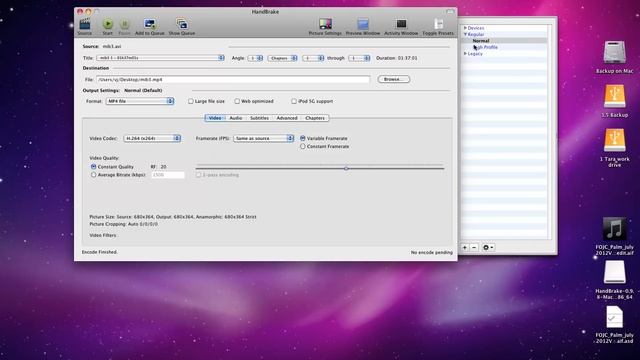The image size is (640, 360).
Task: Open the Source clapperboard icon
Action: 84,24
